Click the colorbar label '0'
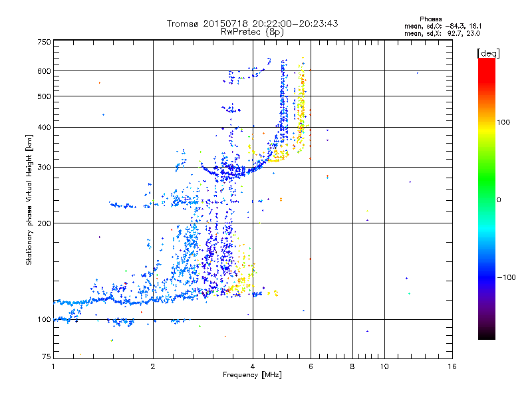Screen dimensions: 532x399 [499, 200]
